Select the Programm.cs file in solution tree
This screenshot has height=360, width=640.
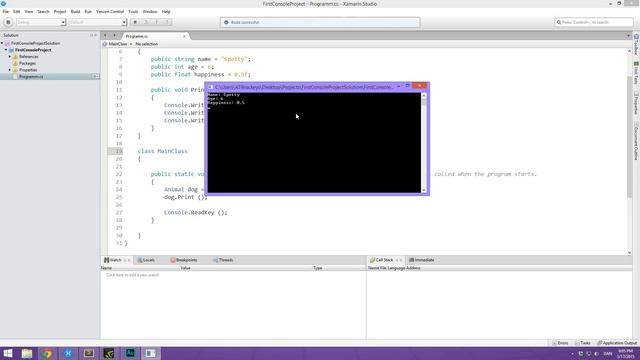pyautogui.click(x=31, y=76)
